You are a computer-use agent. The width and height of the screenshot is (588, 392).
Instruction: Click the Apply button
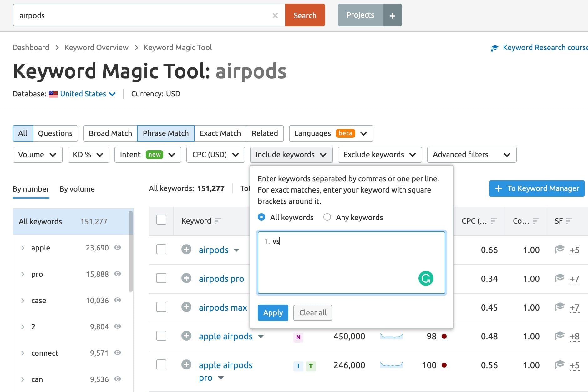[273, 313]
